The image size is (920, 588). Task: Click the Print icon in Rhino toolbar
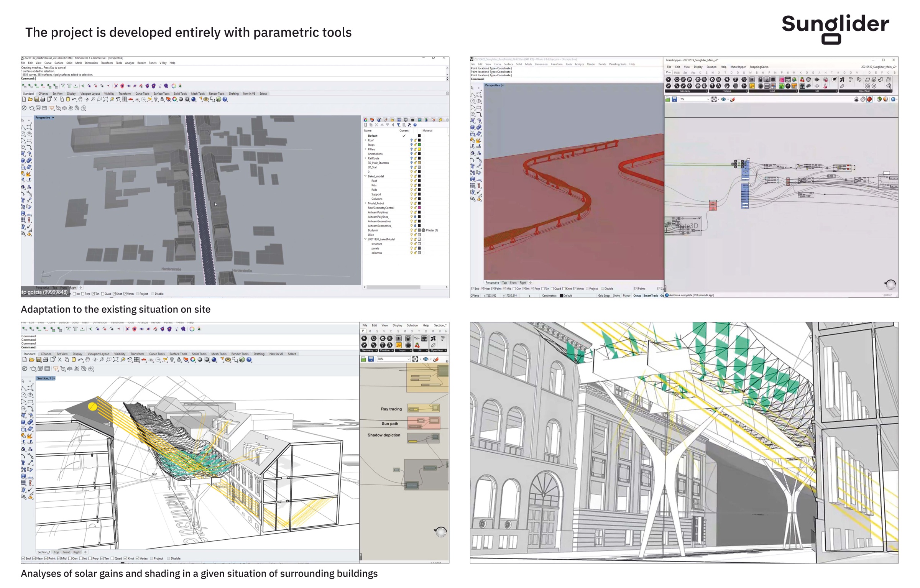pos(43,99)
